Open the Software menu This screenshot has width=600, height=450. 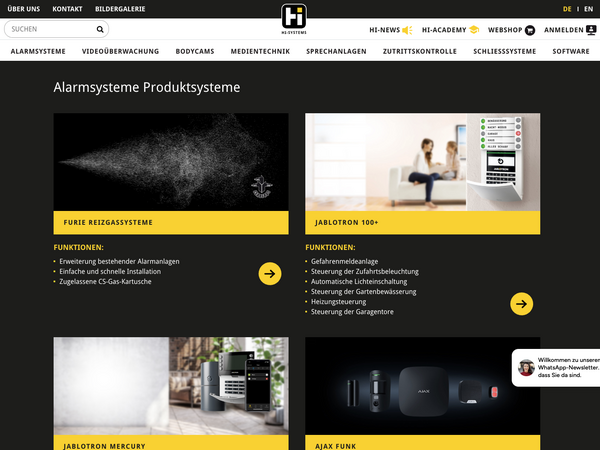571,51
